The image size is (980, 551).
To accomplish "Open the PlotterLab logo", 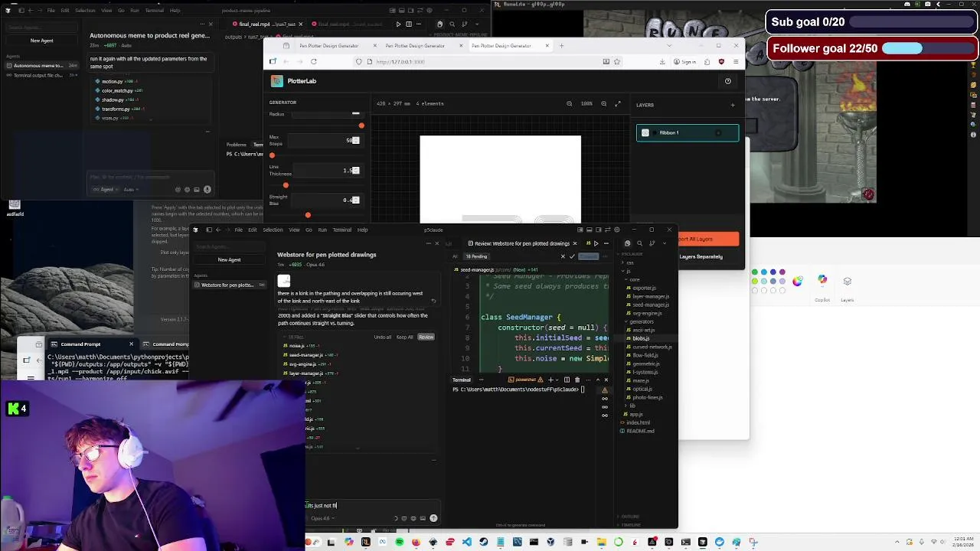I will click(x=276, y=81).
